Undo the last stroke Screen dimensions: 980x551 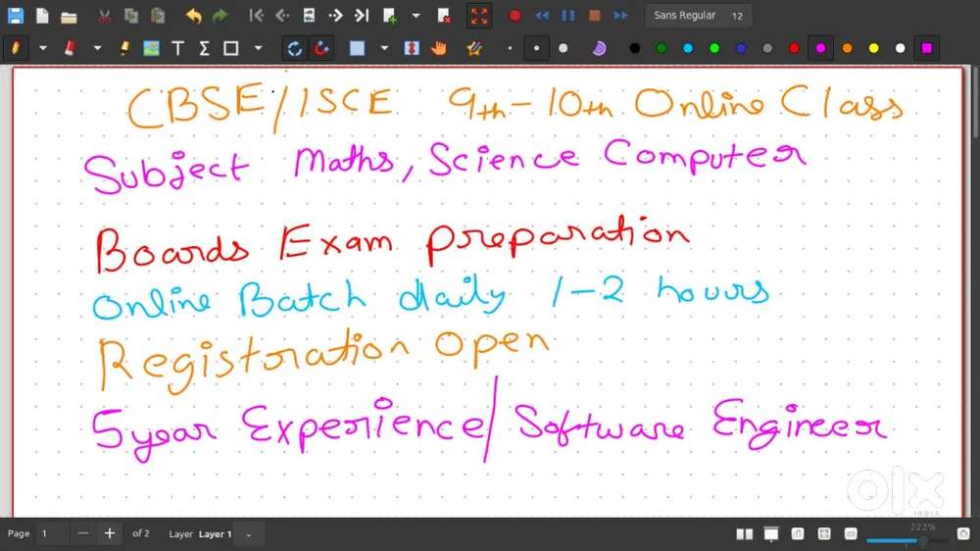(193, 16)
